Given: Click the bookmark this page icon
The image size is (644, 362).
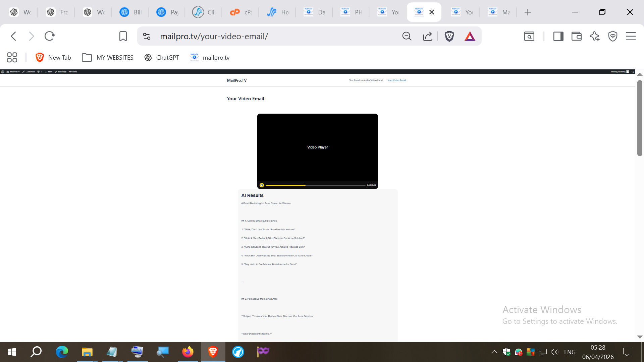Looking at the screenshot, I should click(x=123, y=36).
